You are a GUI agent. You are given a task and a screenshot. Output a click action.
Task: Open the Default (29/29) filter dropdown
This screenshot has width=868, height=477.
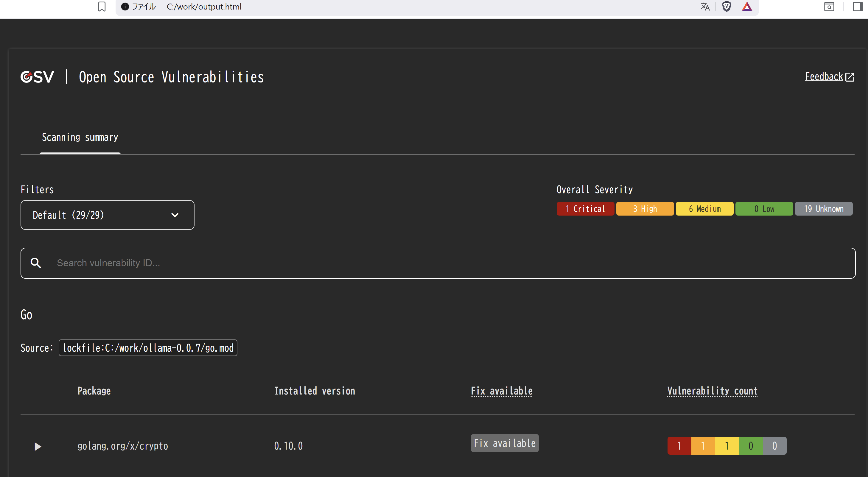108,215
